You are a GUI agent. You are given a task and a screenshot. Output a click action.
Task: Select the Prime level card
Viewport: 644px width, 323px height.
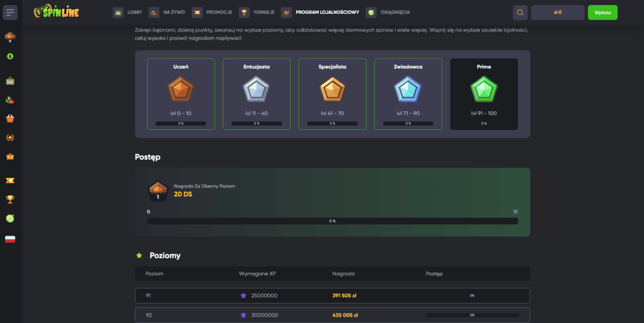[x=484, y=94]
